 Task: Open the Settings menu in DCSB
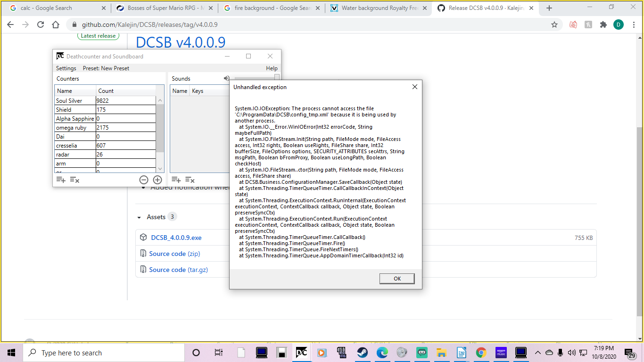(66, 68)
